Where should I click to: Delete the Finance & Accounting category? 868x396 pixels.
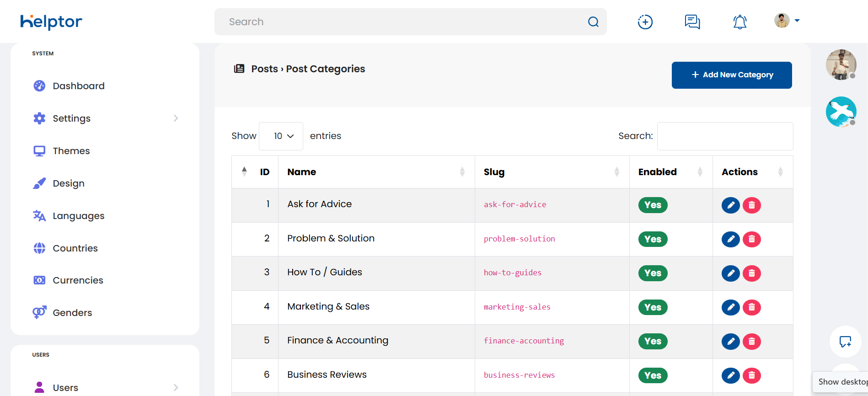pyautogui.click(x=752, y=342)
